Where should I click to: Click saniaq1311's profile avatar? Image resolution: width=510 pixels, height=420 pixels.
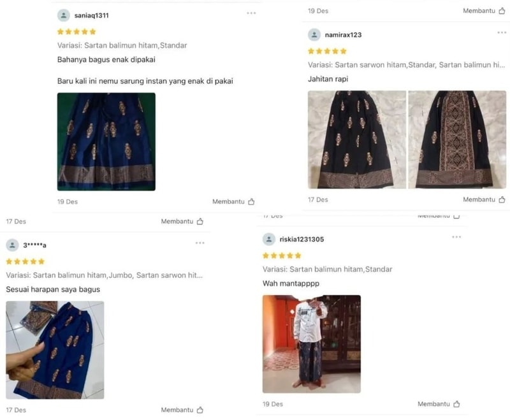[x=64, y=15]
